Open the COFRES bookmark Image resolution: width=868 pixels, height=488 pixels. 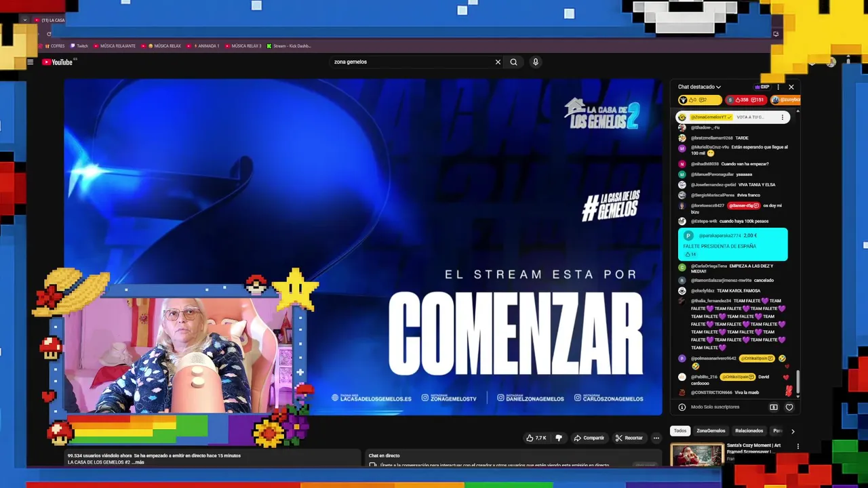(x=55, y=46)
